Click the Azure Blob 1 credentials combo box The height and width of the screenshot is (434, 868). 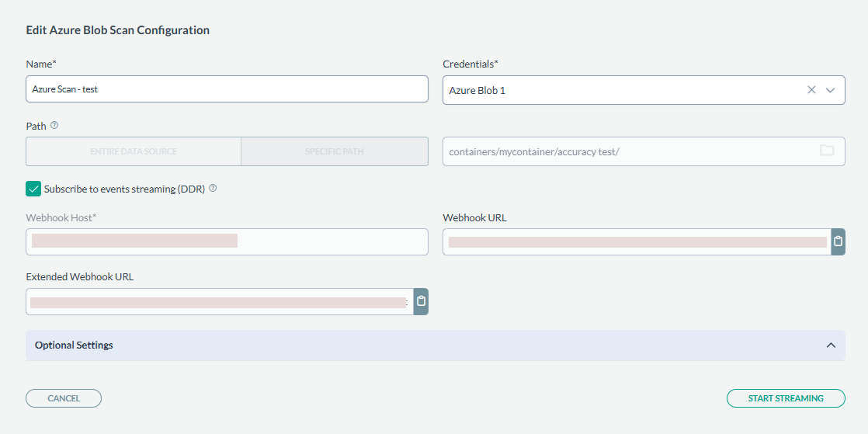(x=621, y=90)
